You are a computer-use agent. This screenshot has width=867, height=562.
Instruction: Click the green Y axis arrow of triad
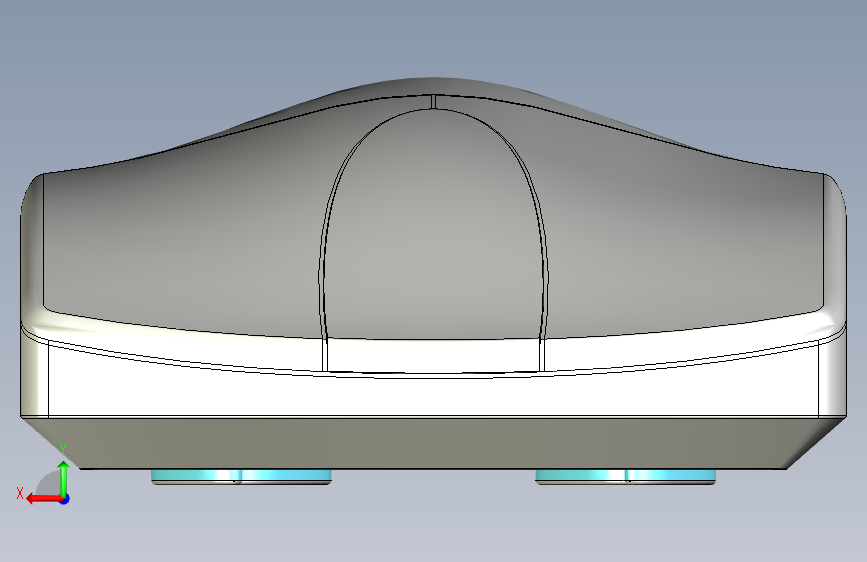coord(64,479)
